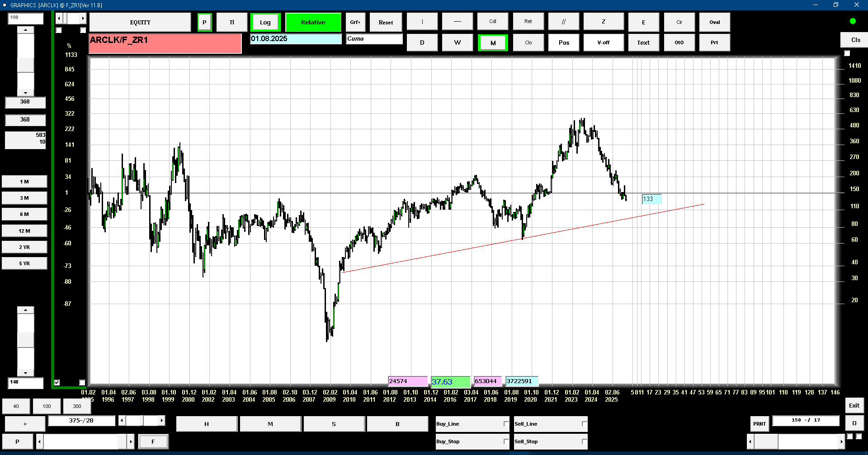Activate the Oval drawing tool
Viewport: 868px width, 455px height.
point(714,22)
